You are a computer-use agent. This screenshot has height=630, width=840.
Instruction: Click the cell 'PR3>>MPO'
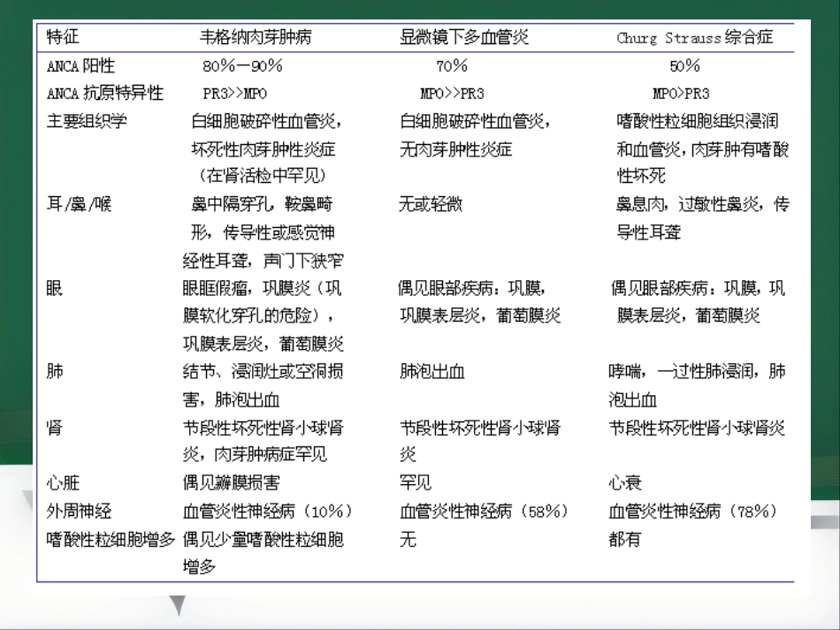pos(234,94)
